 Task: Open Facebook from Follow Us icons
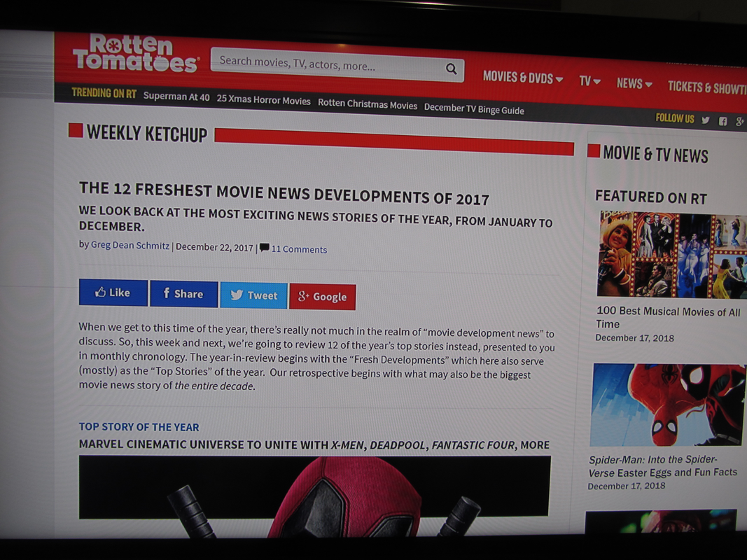[x=722, y=121]
